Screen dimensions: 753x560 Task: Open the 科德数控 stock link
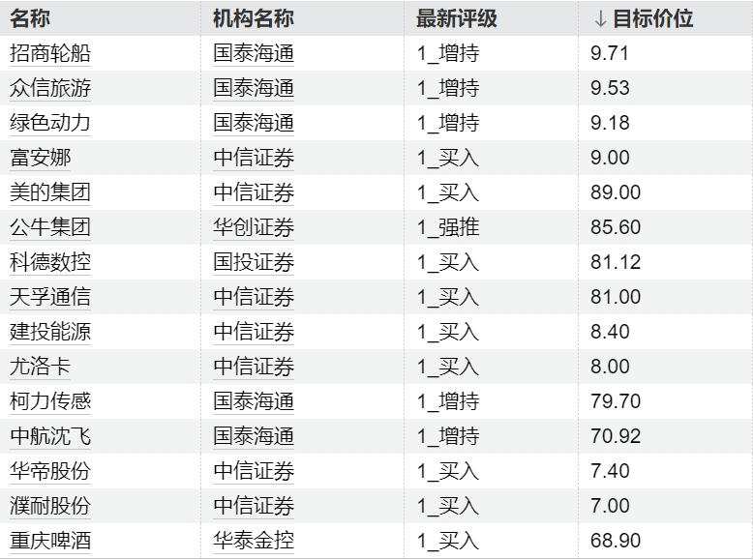click(50, 262)
